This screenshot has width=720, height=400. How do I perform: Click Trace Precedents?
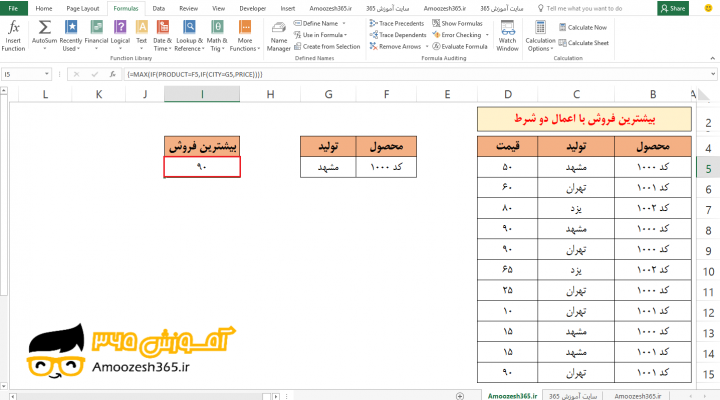397,23
